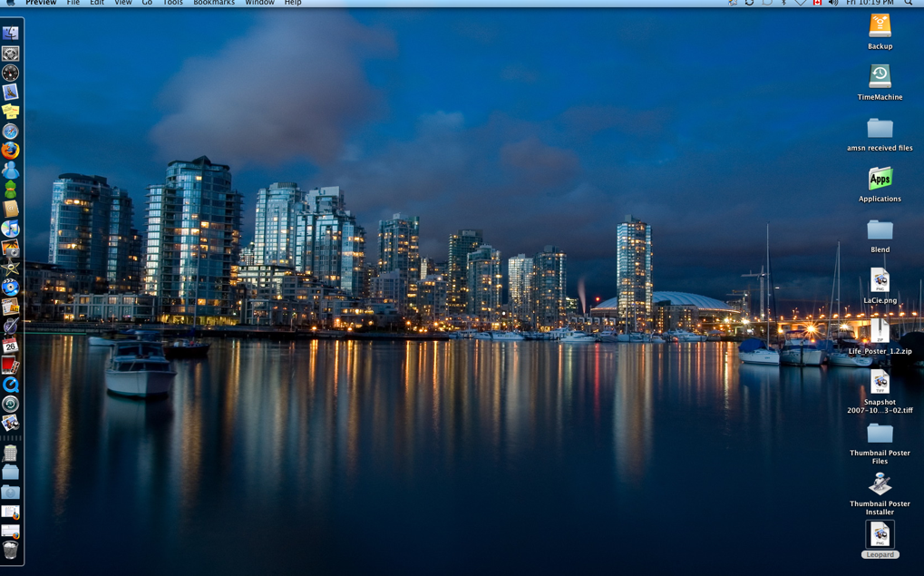The height and width of the screenshot is (576, 924).
Task: Select the Backup drive on desktop
Action: click(x=880, y=31)
